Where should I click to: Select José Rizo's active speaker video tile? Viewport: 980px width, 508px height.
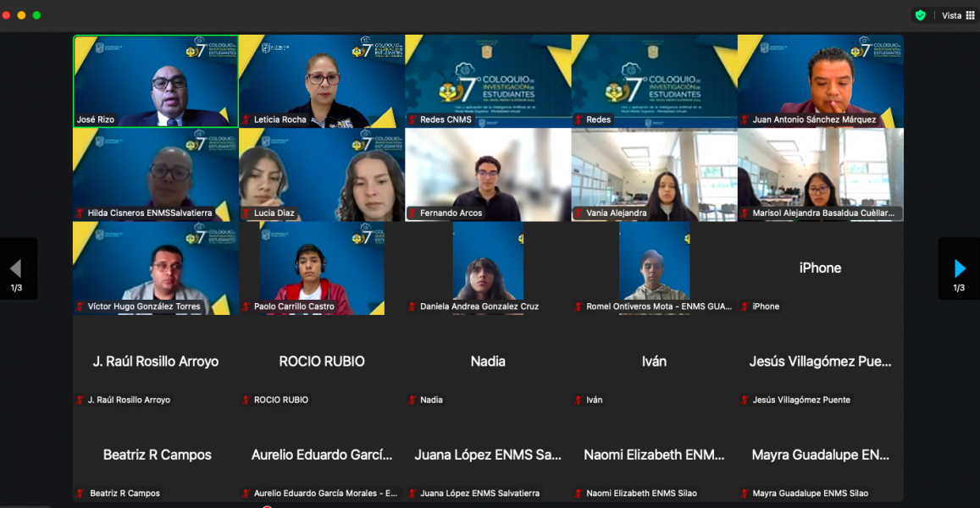(x=155, y=80)
